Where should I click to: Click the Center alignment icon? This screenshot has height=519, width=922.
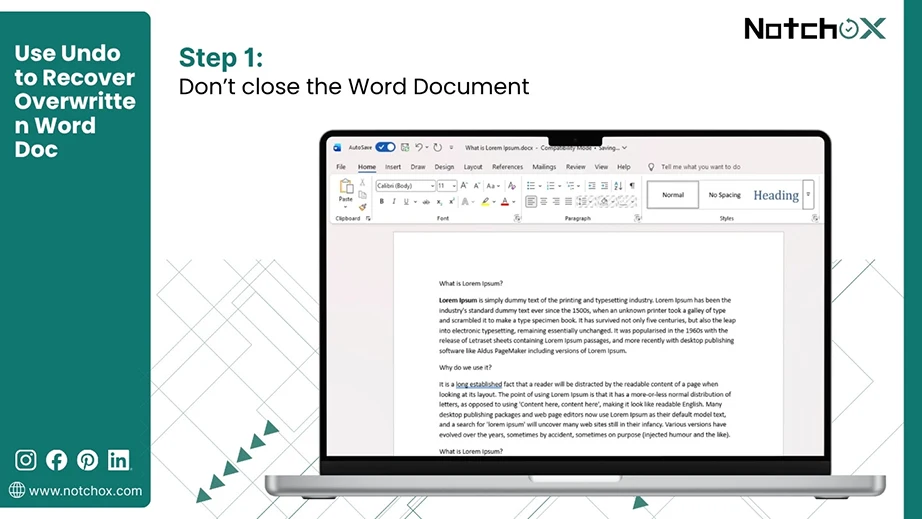point(544,202)
